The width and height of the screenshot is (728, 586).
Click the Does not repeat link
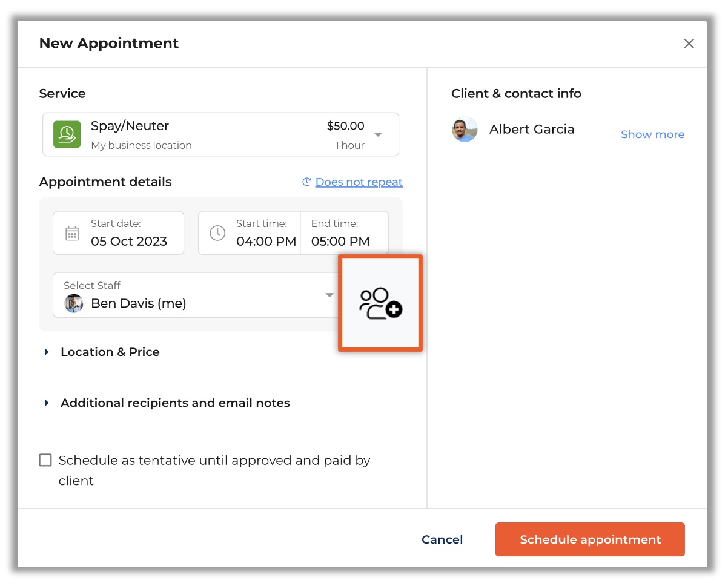coord(359,182)
